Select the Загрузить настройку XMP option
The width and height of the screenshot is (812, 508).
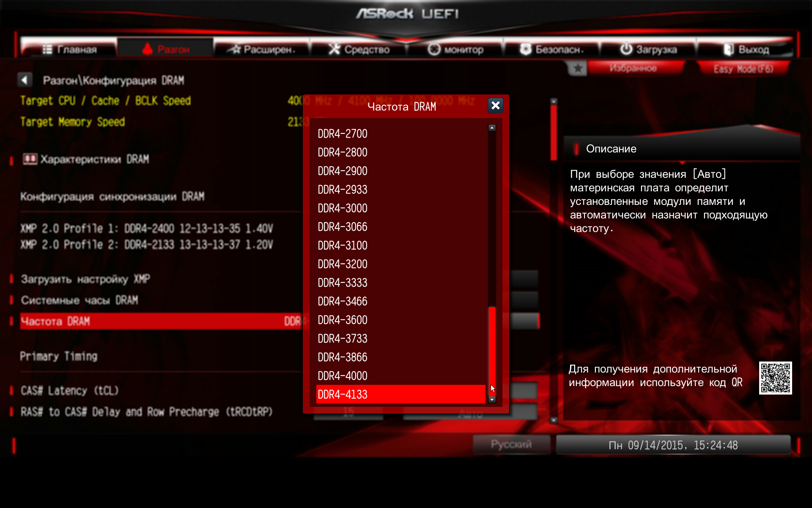[85, 279]
